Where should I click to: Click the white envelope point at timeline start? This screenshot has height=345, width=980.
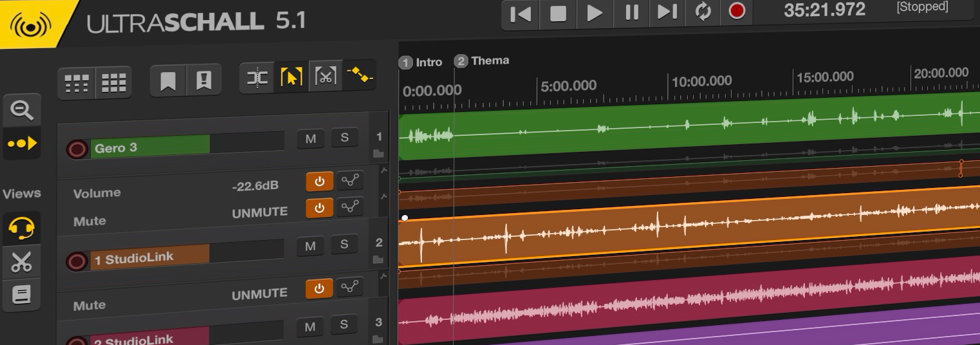(x=405, y=218)
